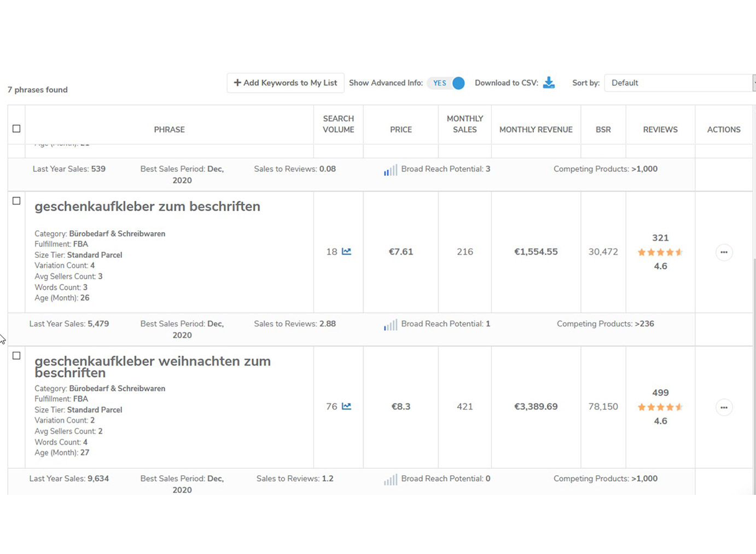756x554 pixels.
Task: Open the Sort by Default dropdown
Action: click(x=679, y=83)
